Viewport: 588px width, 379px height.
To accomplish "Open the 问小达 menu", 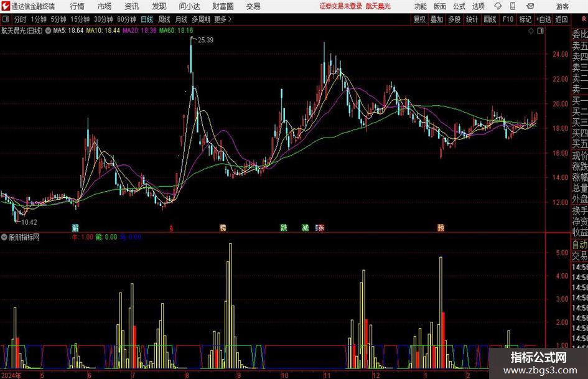I will click(189, 6).
